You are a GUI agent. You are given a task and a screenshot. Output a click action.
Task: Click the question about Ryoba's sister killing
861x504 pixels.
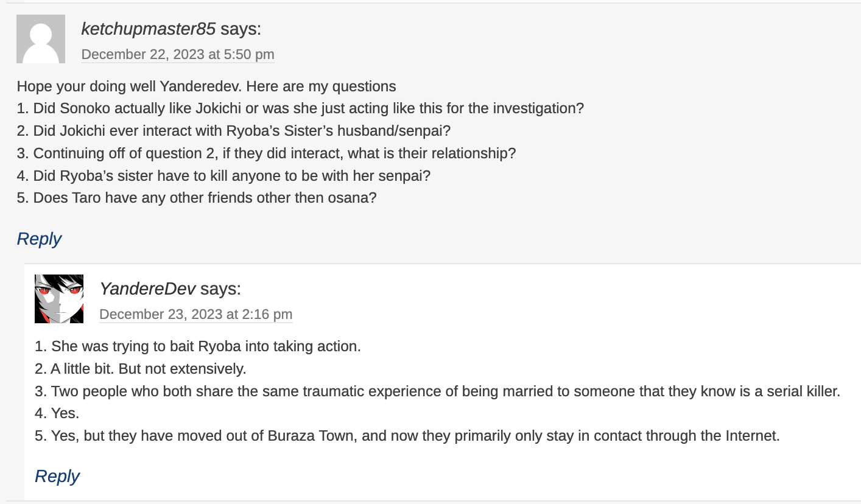223,176
